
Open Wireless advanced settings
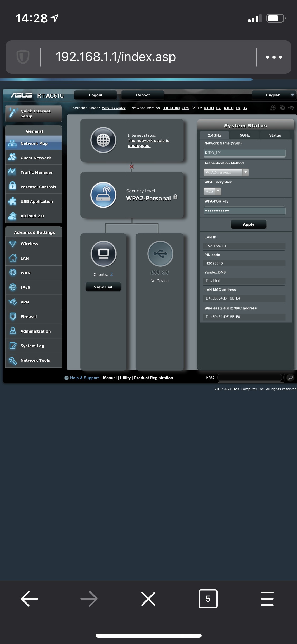(x=33, y=243)
